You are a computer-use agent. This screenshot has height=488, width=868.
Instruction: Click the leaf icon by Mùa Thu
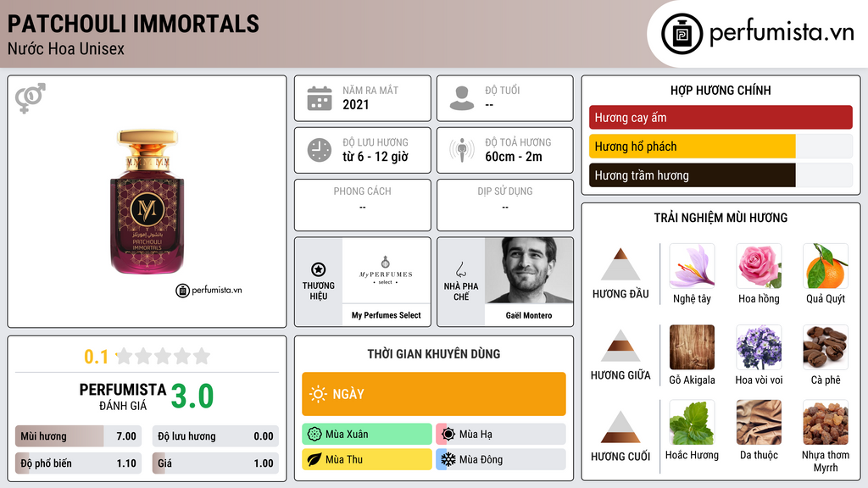point(314,459)
